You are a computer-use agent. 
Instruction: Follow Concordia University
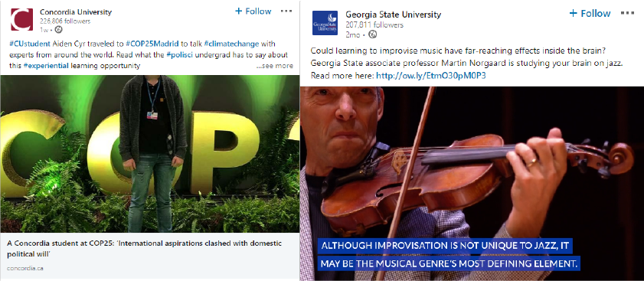point(253,11)
